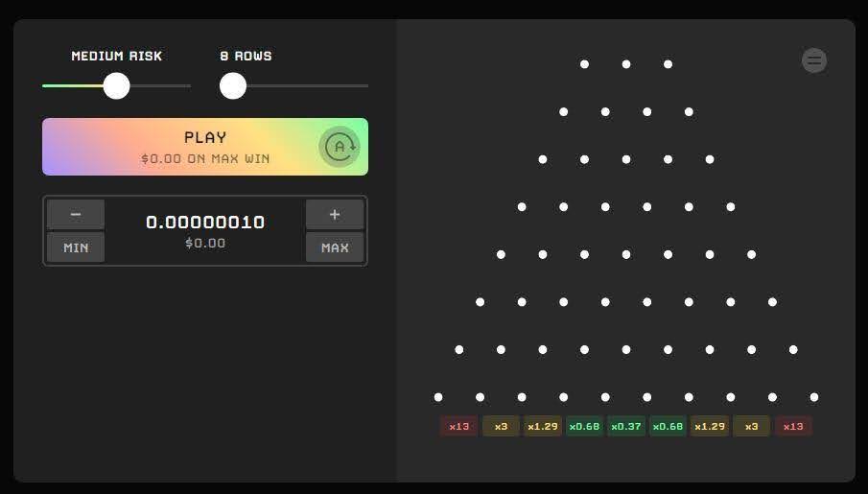Click the left x1.29 multiplier slot
The width and height of the screenshot is (868, 494).
click(543, 426)
